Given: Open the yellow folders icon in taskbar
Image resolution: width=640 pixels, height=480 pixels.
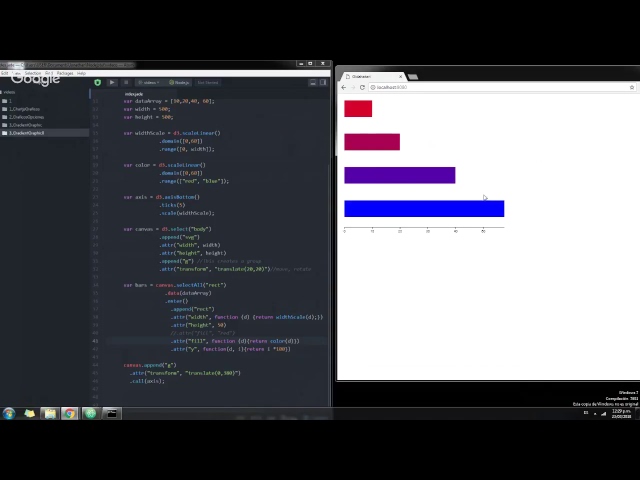Looking at the screenshot, I should (x=29, y=413).
